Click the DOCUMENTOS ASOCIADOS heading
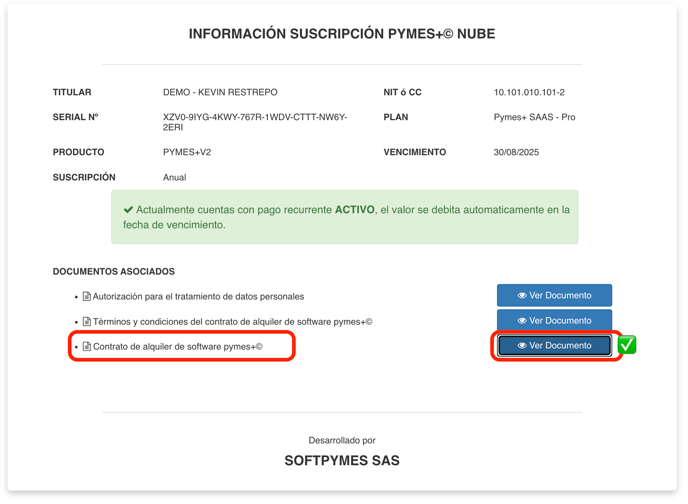The height and width of the screenshot is (504, 688). pyautogui.click(x=114, y=272)
